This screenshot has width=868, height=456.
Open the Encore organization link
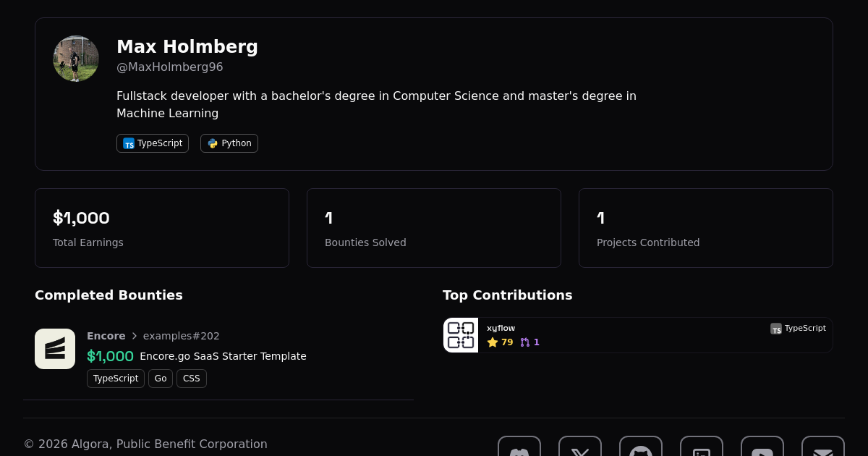pos(106,336)
